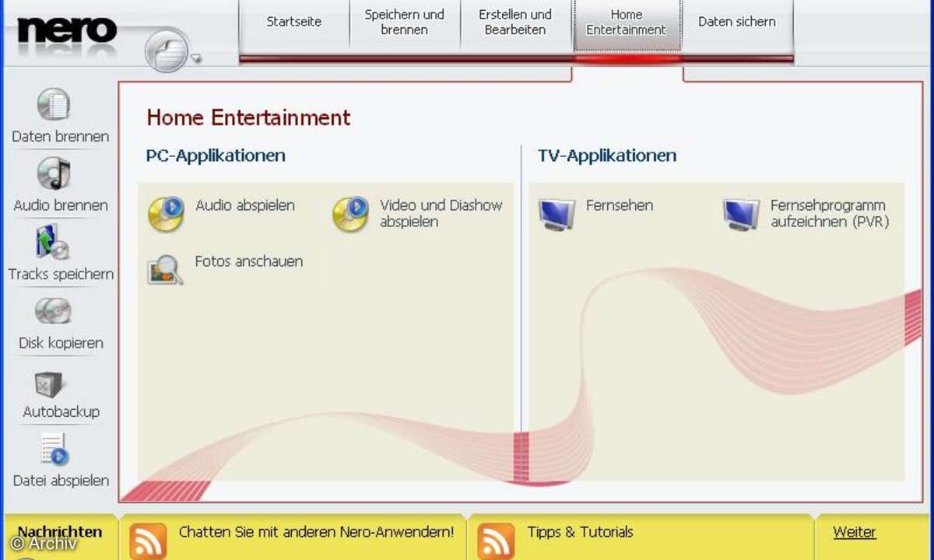This screenshot has width=934, height=560.
Task: Click the Disk kopieren icon
Action: pos(53,312)
